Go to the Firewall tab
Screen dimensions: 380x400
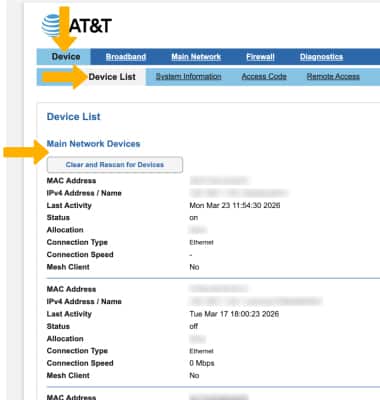pyautogui.click(x=260, y=57)
